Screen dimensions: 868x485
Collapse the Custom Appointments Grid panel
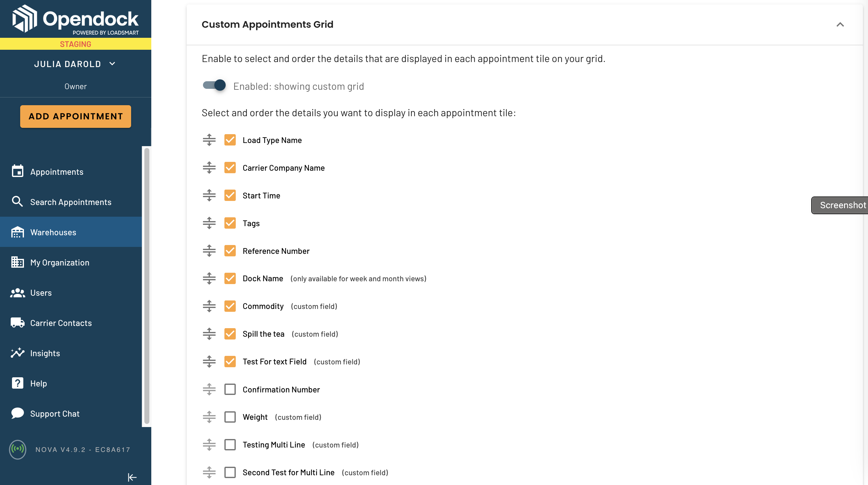pos(840,25)
